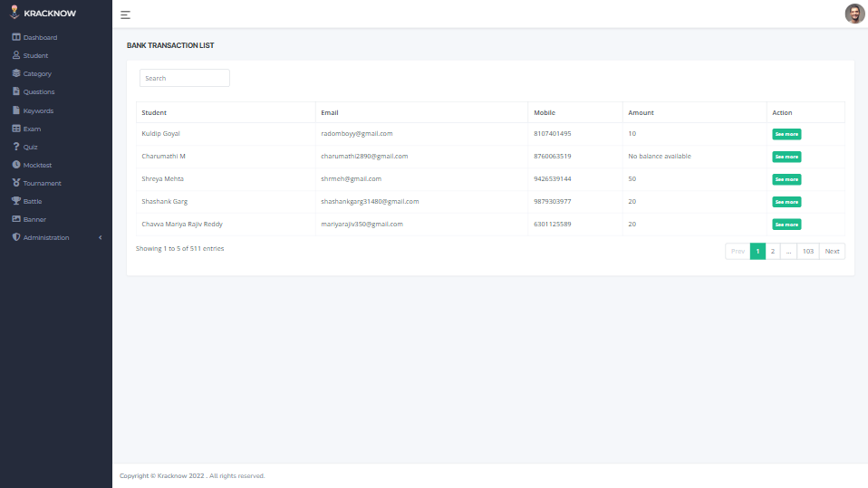Jump to page 103 in pagination
Viewport: 868px width, 488px height.
[x=807, y=251]
